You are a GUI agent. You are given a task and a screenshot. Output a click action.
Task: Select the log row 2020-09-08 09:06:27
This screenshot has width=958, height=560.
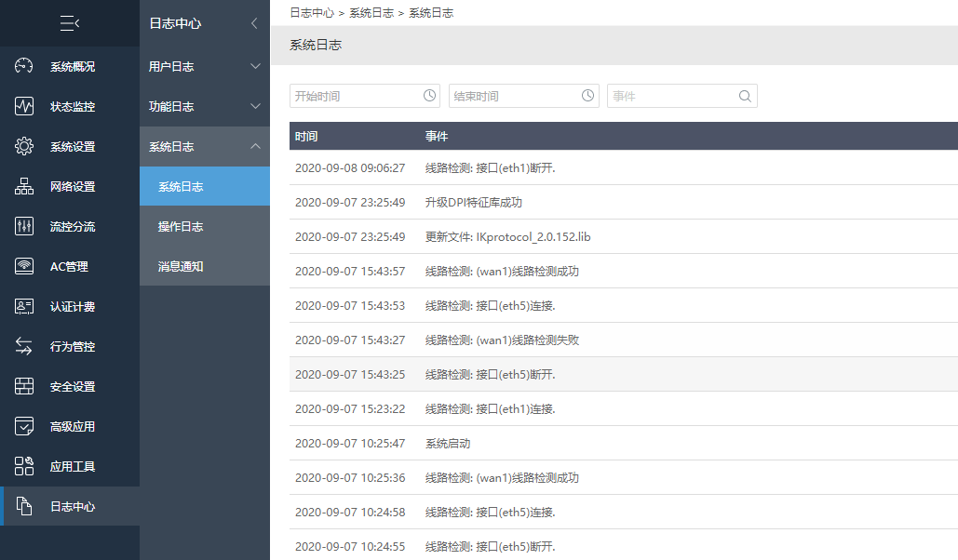623,168
